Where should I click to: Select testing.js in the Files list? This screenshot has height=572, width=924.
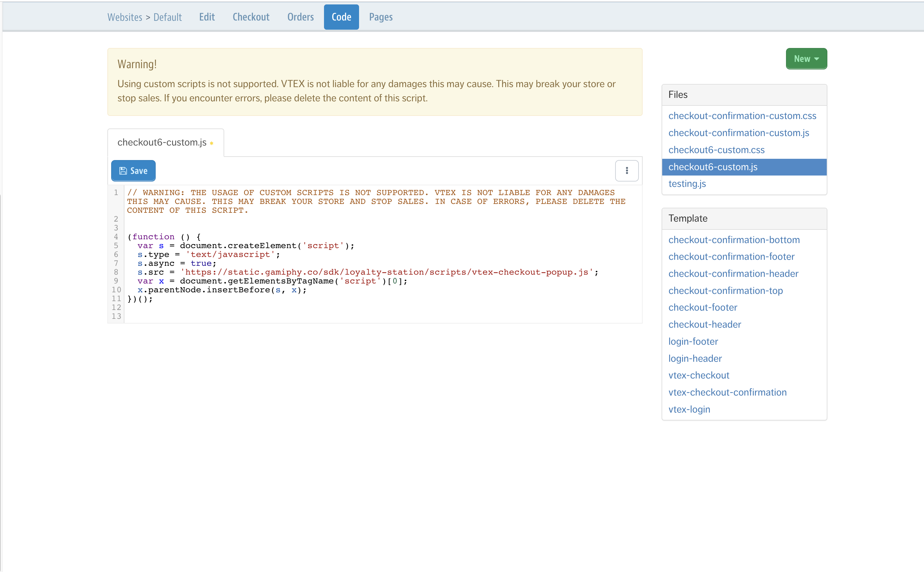coord(687,183)
